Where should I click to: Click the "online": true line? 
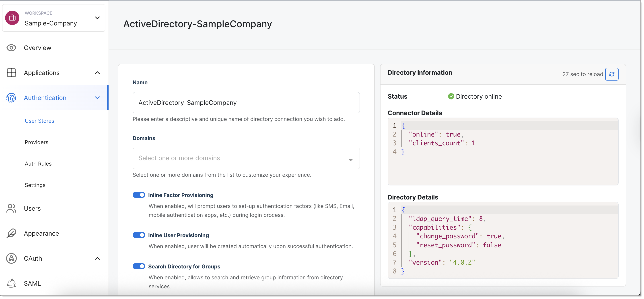coord(436,134)
